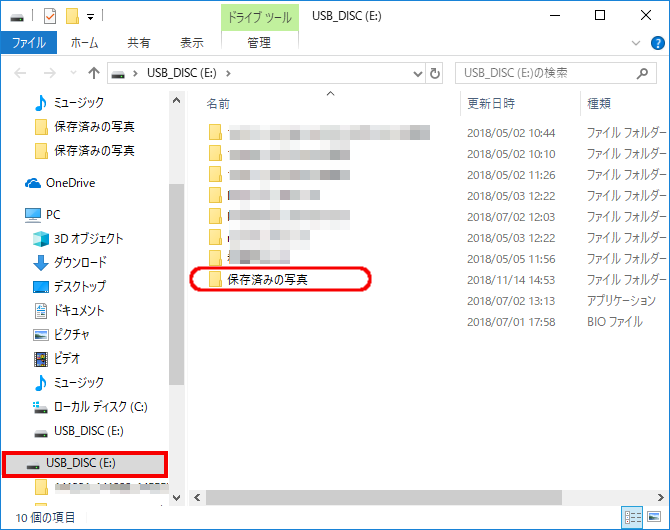The image size is (670, 530).
Task: Select the 保存済みの写真 folder in file list
Action: pos(267,280)
